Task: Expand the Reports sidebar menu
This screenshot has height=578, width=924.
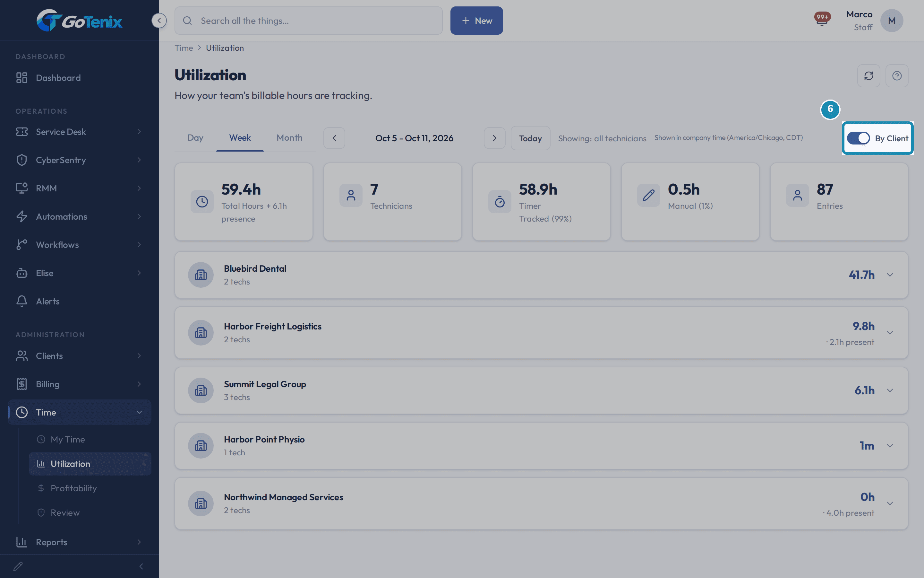Action: (80, 542)
